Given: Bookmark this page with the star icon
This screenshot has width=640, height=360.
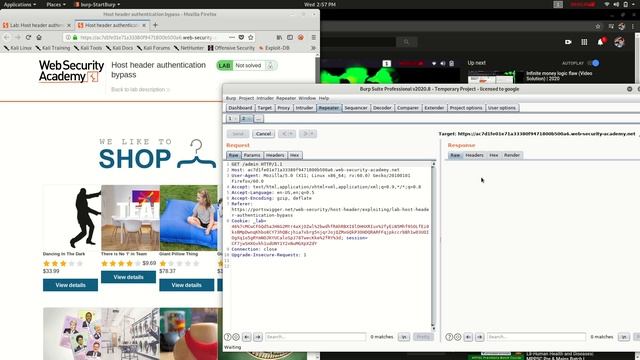Looking at the screenshot, I should 251,37.
